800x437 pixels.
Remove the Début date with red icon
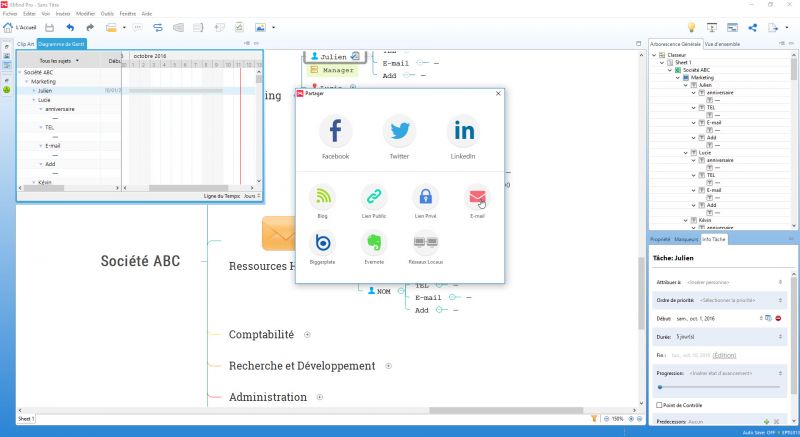[x=778, y=318]
